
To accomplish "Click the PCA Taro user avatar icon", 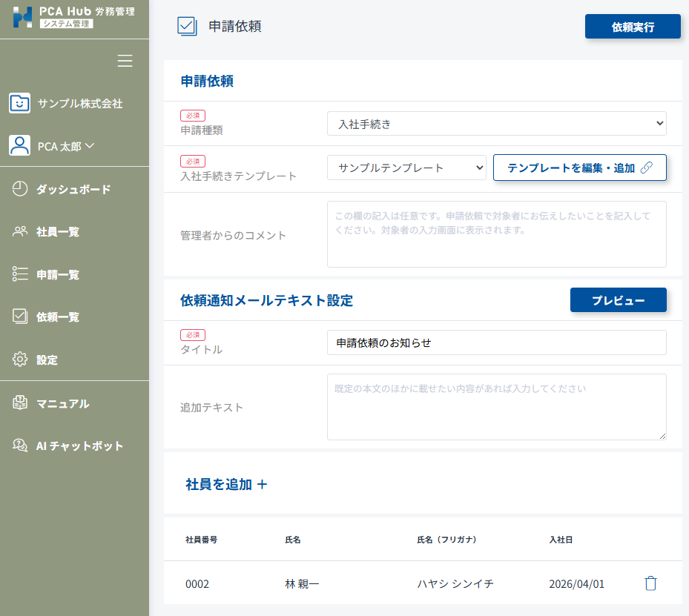I will 19,145.
